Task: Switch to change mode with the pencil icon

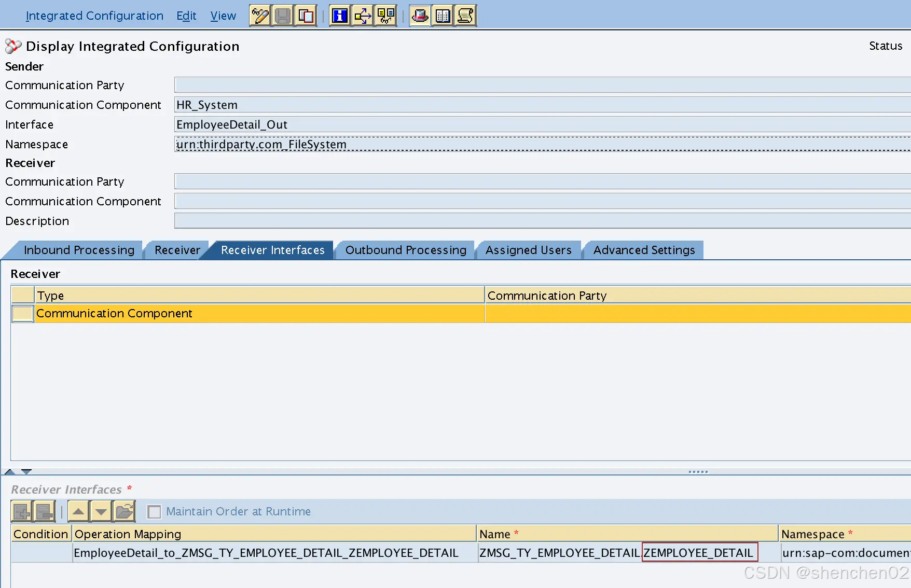Action: point(259,15)
